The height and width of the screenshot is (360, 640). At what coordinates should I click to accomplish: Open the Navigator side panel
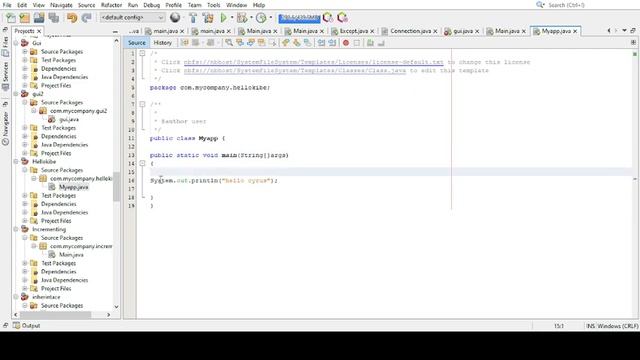[5, 129]
